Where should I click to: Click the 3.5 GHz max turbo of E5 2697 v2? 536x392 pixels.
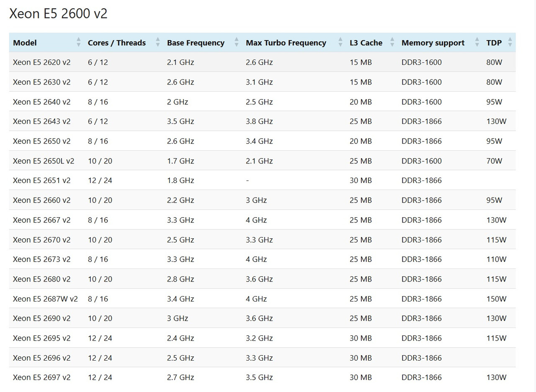coord(259,377)
